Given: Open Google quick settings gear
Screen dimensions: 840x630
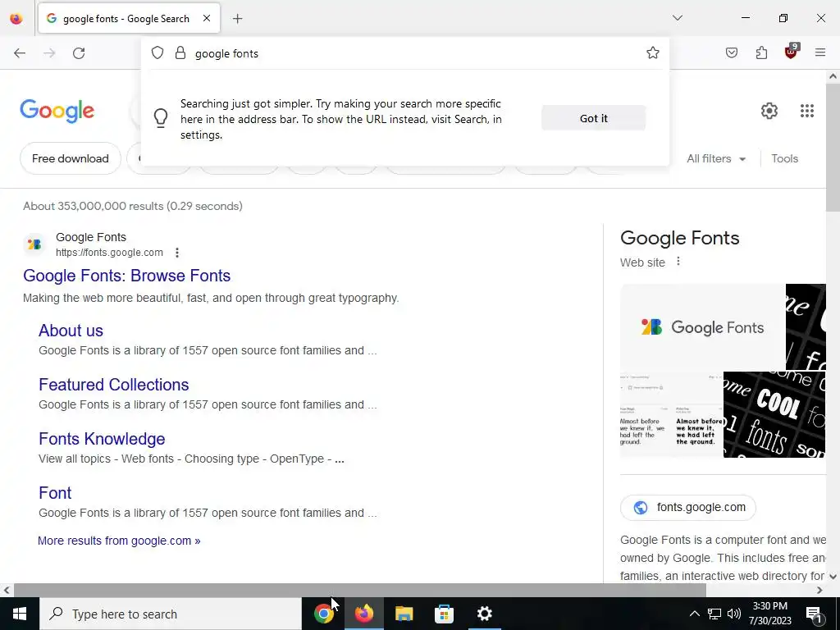Looking at the screenshot, I should (x=769, y=111).
